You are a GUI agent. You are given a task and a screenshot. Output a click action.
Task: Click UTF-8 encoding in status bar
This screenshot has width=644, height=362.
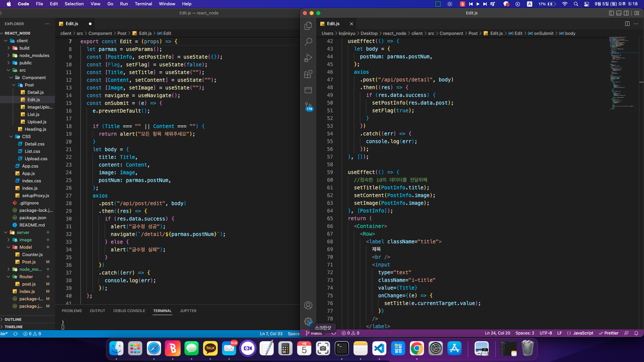[545, 333]
